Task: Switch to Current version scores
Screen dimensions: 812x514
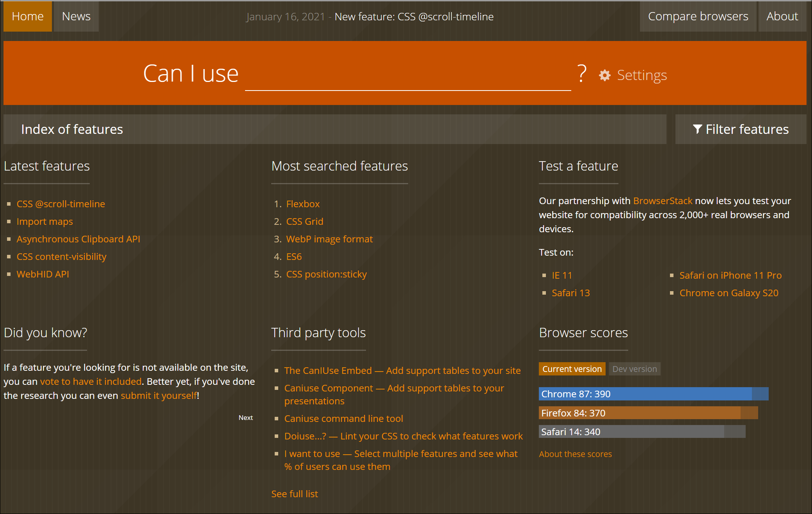Action: pos(572,369)
